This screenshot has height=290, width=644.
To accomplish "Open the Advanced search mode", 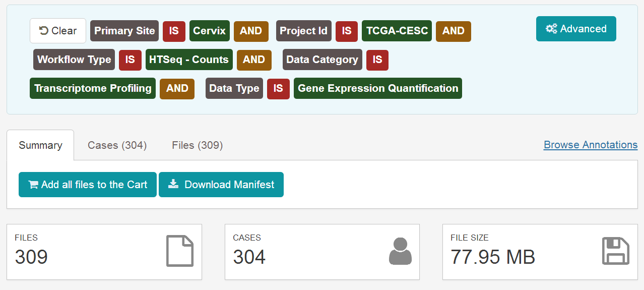I will (x=576, y=29).
